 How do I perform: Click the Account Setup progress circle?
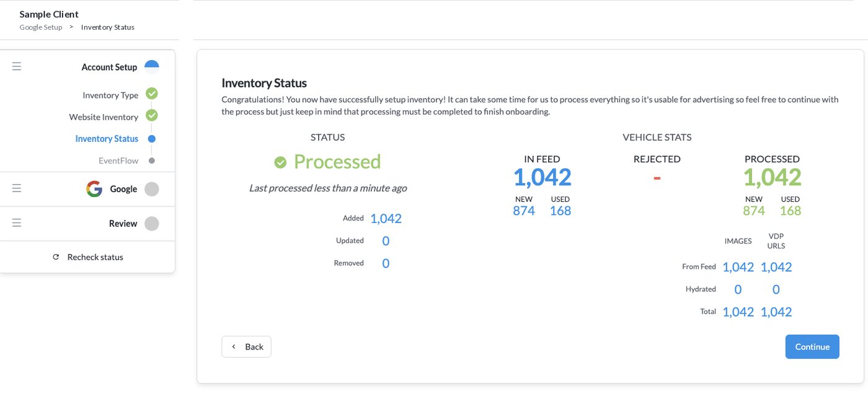click(x=151, y=67)
